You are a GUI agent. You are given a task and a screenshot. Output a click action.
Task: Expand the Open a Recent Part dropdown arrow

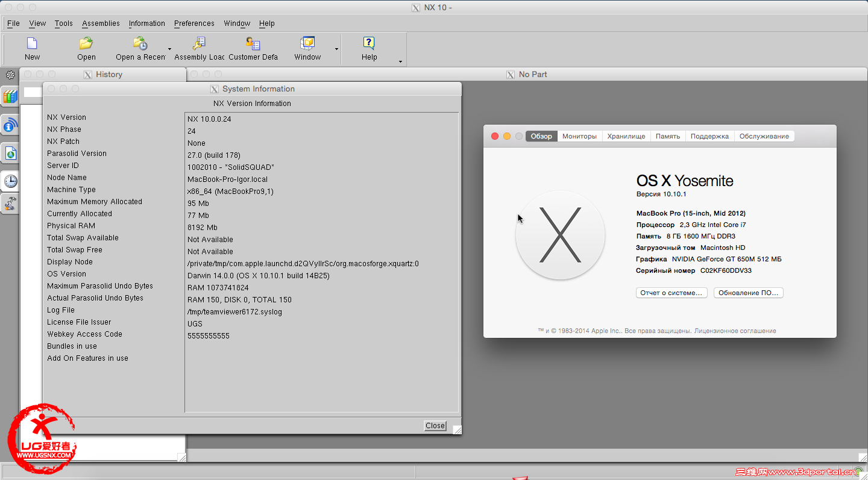click(169, 49)
